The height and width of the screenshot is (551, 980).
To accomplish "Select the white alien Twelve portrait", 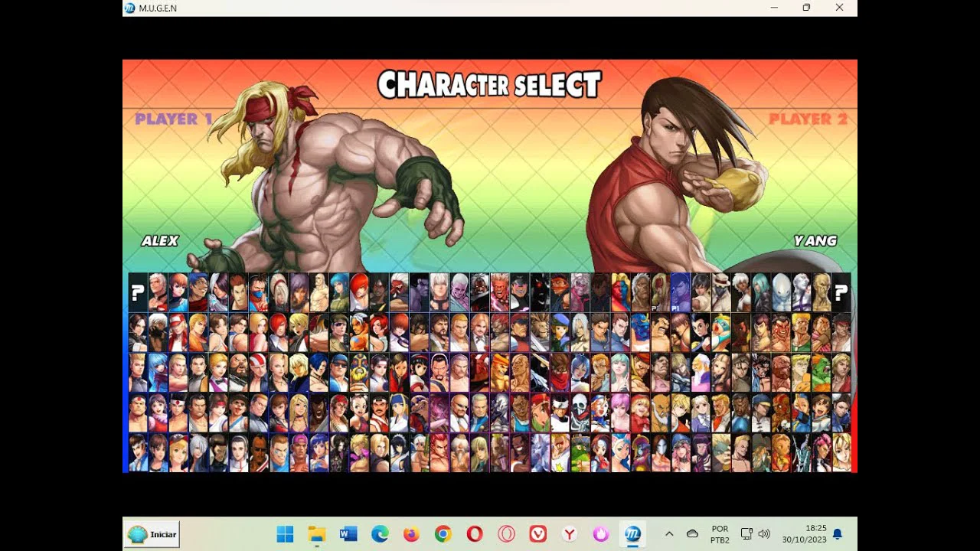I will [x=781, y=292].
